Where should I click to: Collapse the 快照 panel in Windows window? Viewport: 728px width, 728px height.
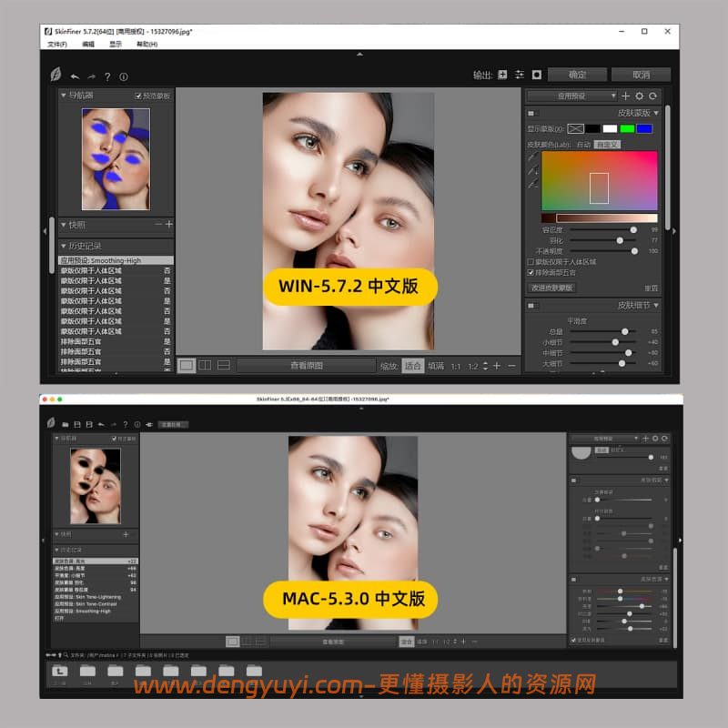(x=64, y=225)
